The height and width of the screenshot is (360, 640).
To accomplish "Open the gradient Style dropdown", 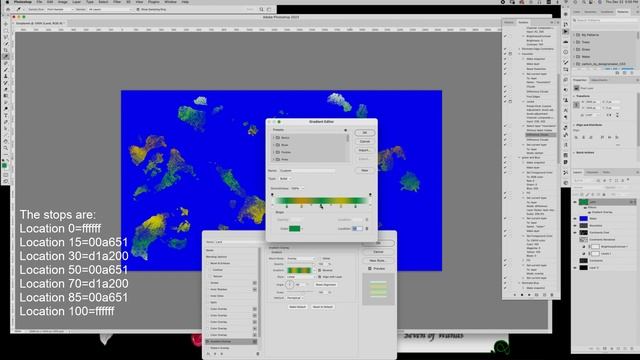I will coord(301,277).
